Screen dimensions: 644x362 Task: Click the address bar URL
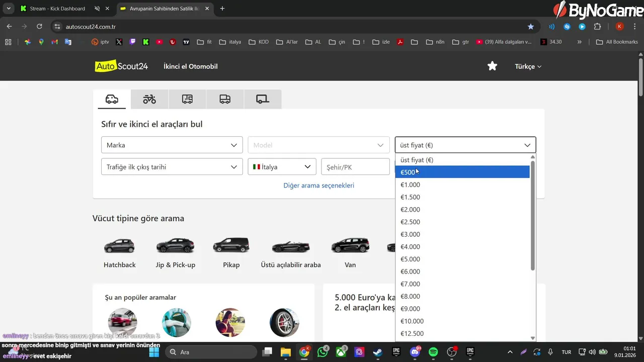pyautogui.click(x=91, y=27)
